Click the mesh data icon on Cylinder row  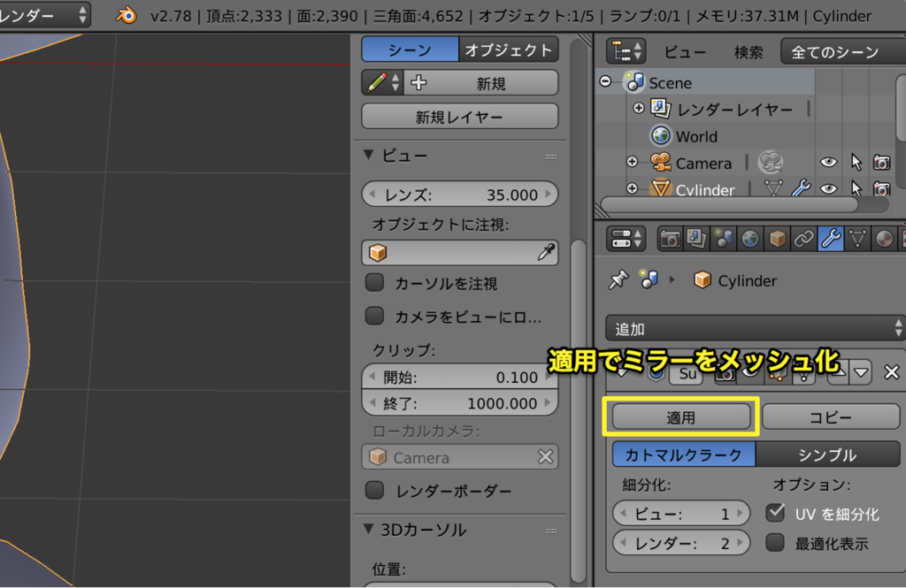773,188
